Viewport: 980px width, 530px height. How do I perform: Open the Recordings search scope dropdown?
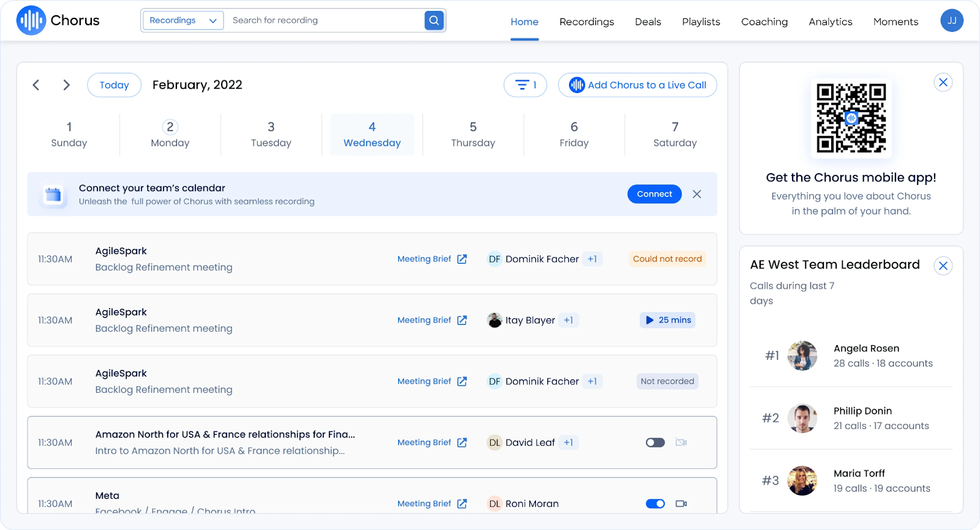tap(183, 20)
